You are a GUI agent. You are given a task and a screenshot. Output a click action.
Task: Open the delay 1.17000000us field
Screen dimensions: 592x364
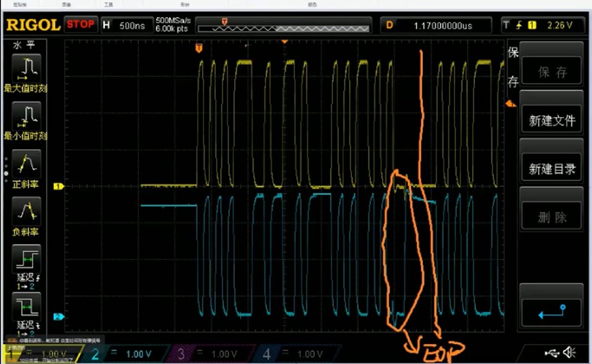pyautogui.click(x=436, y=25)
